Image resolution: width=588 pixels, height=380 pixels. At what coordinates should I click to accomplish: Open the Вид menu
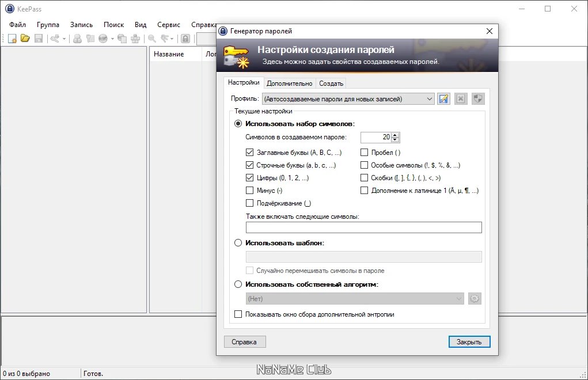point(141,25)
